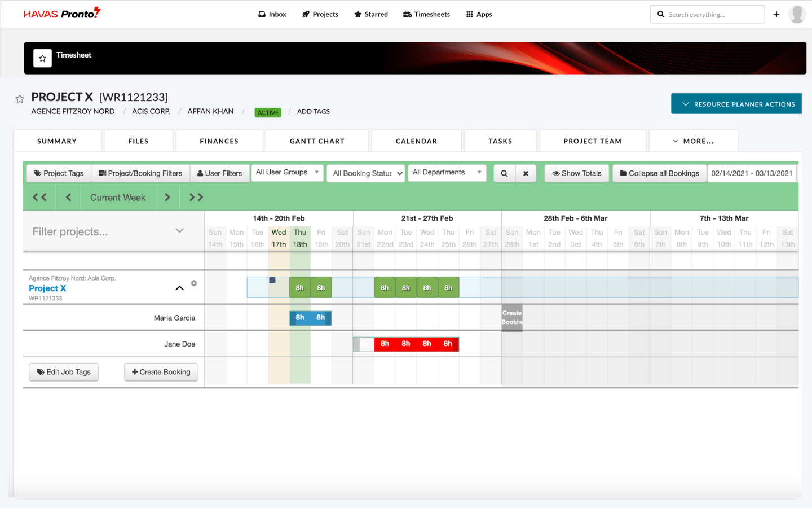Open Project/Booking Filters
The image size is (812, 508).
(140, 173)
